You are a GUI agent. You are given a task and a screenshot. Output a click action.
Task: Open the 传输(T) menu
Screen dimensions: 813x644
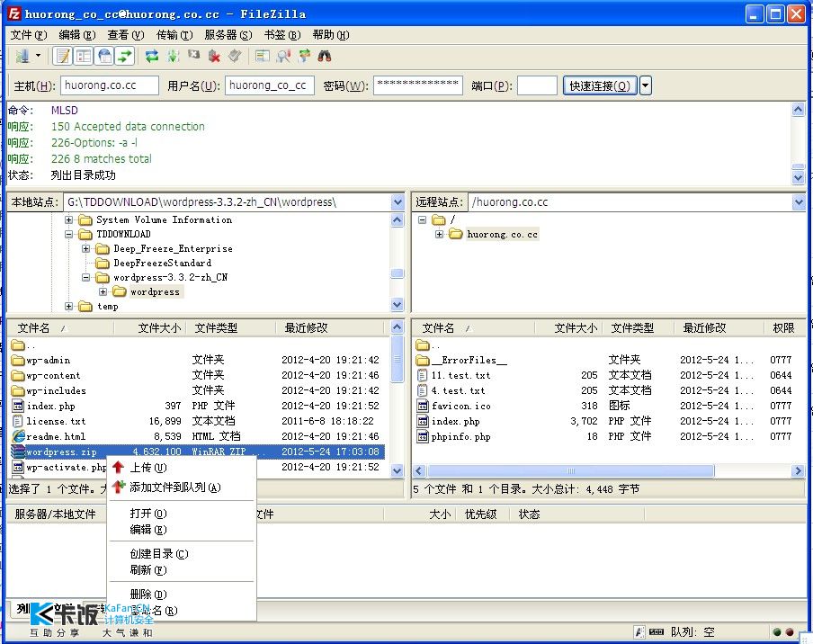pos(174,35)
